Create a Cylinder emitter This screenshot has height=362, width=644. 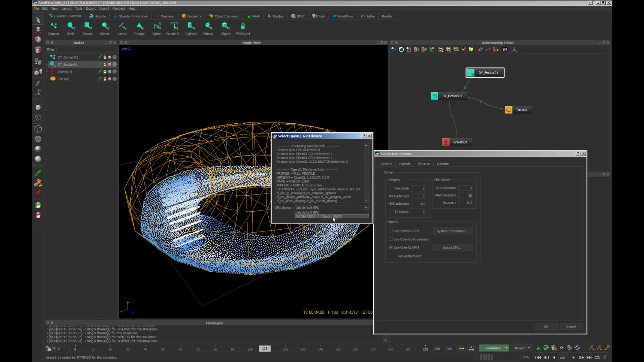pyautogui.click(x=191, y=29)
